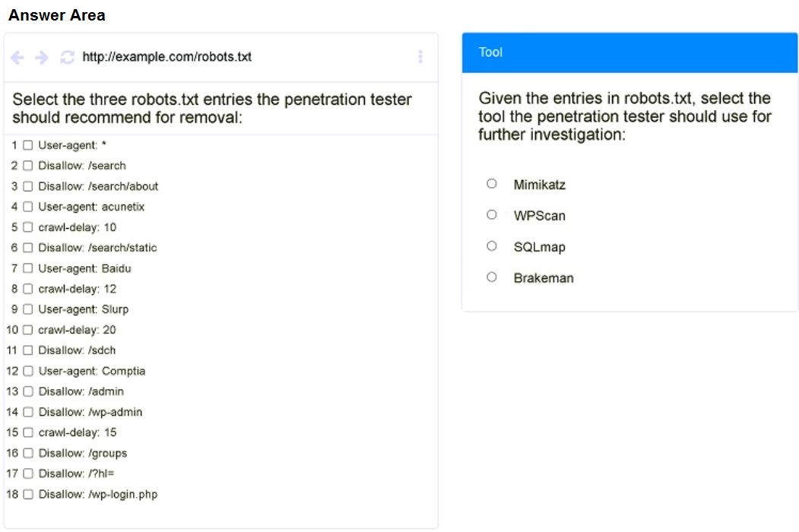
Task: Click the browser reload icon
Action: (67, 57)
